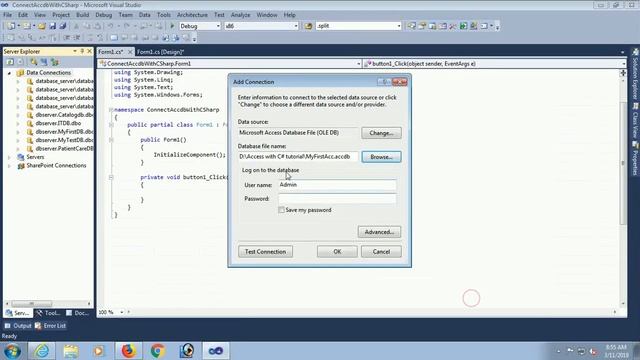Viewport: 640px width, 360px height.
Task: Open Windows Explorer folder on taskbar
Action: (71, 351)
